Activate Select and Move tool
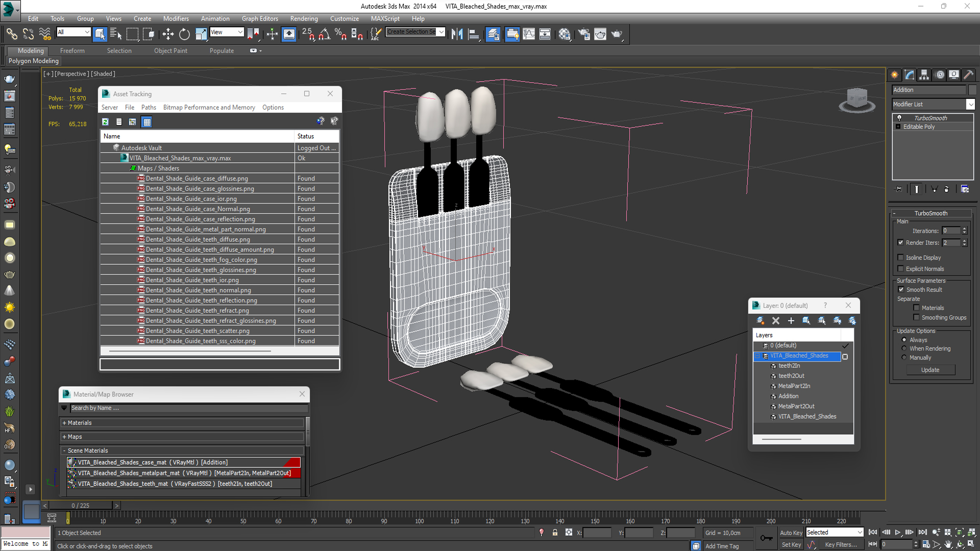The width and height of the screenshot is (980, 551). tap(168, 34)
